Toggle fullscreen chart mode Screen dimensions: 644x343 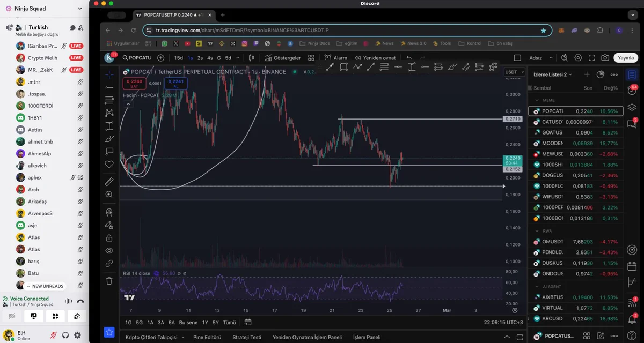pos(592,58)
